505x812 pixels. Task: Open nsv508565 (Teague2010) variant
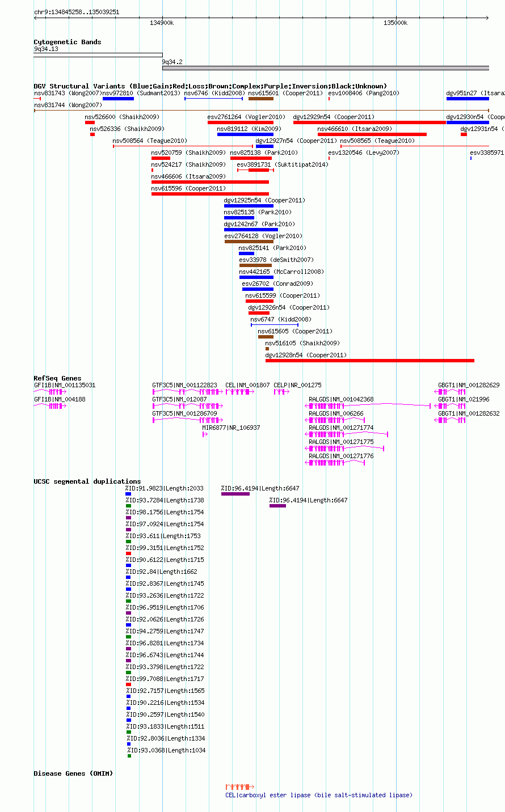[414, 146]
